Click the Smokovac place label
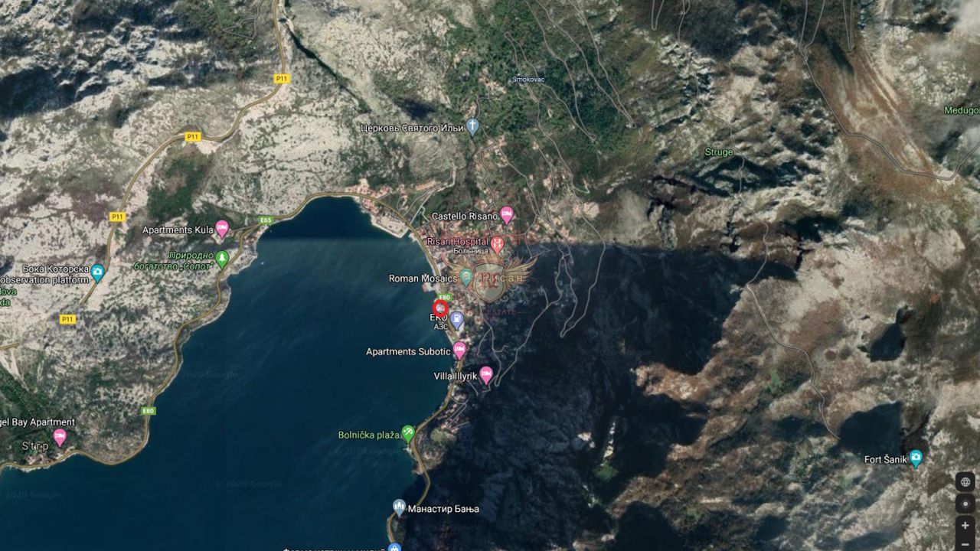This screenshot has height=551, width=980. click(x=528, y=80)
